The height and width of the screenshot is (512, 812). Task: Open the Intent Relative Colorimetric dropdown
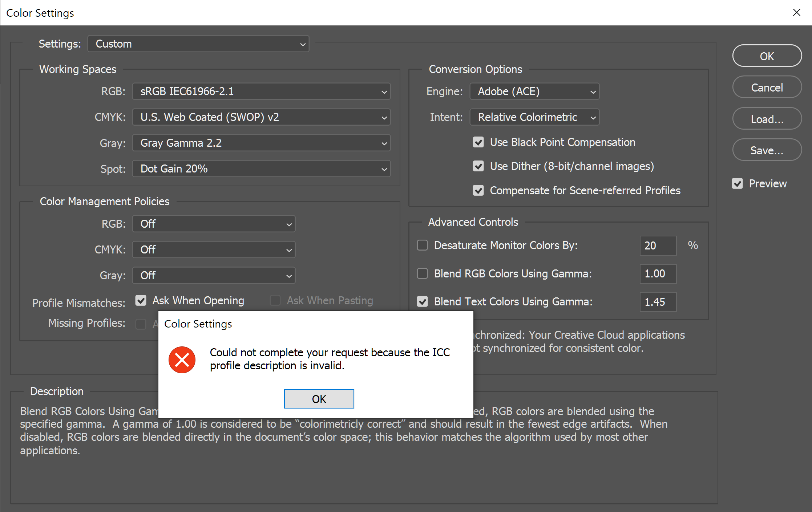click(534, 117)
